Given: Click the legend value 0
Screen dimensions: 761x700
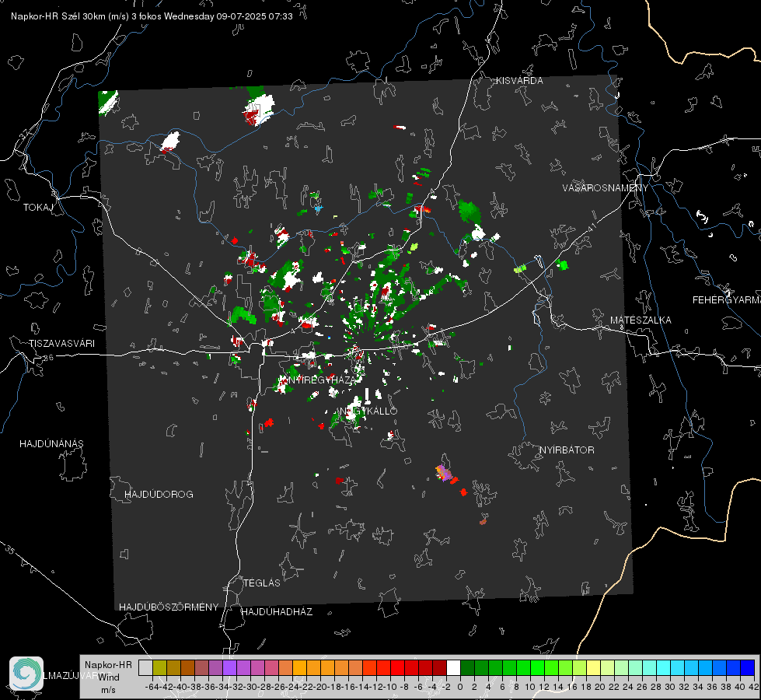Looking at the screenshot, I should 460,687.
